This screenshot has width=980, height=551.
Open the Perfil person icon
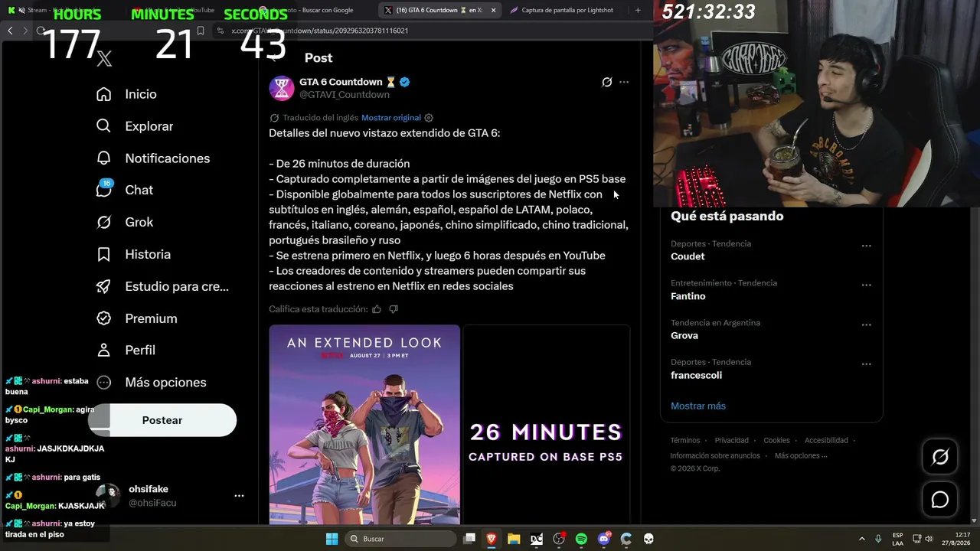tap(104, 350)
